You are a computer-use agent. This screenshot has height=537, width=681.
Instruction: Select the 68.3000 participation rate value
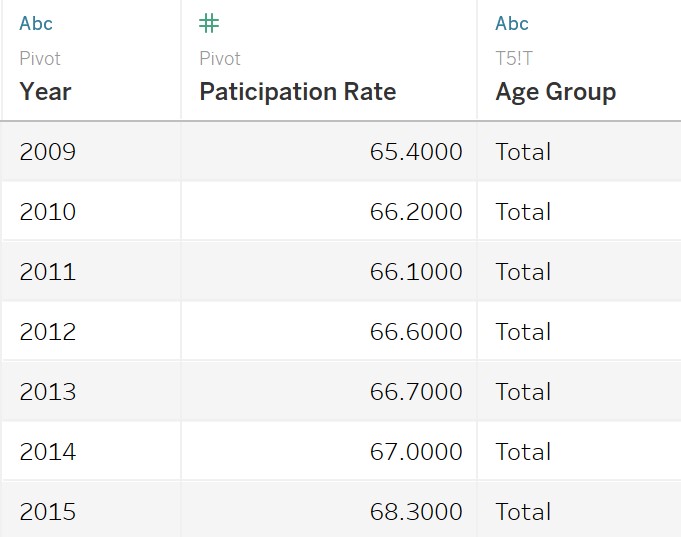pos(416,512)
